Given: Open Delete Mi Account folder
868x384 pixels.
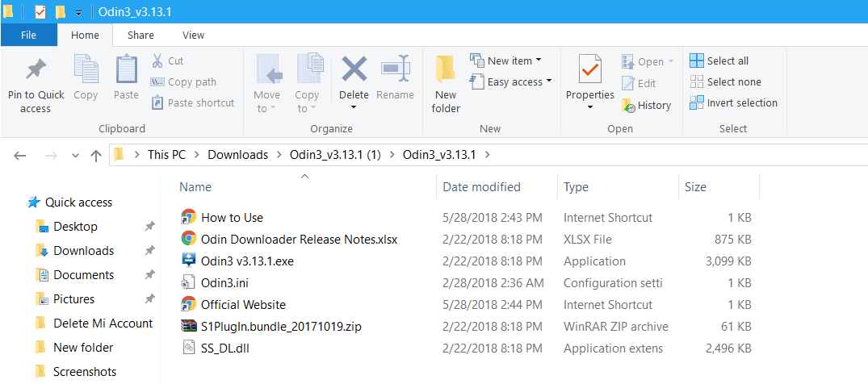Looking at the screenshot, I should [103, 323].
